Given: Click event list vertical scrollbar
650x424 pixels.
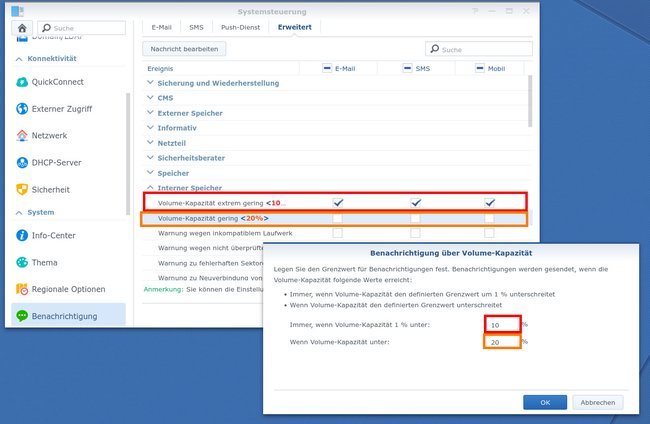Looking at the screenshot, I should (x=530, y=101).
